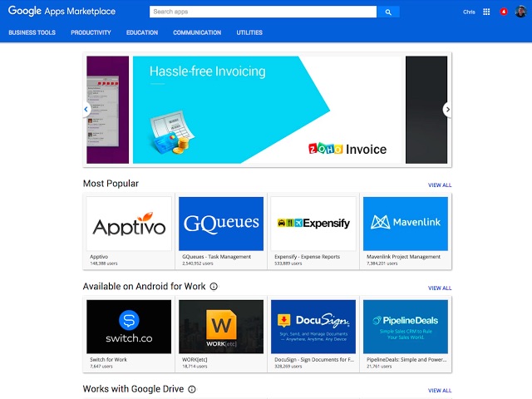View all Most Popular apps
The width and height of the screenshot is (532, 399).
point(440,185)
